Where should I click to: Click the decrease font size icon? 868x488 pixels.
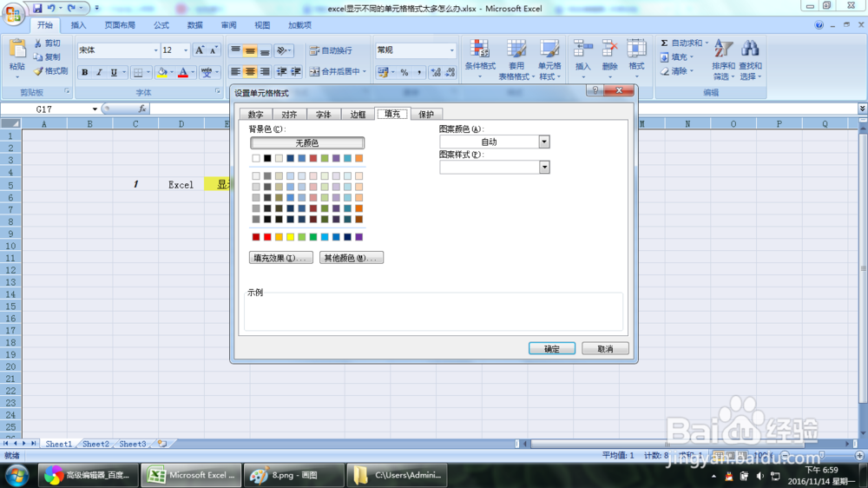click(214, 50)
